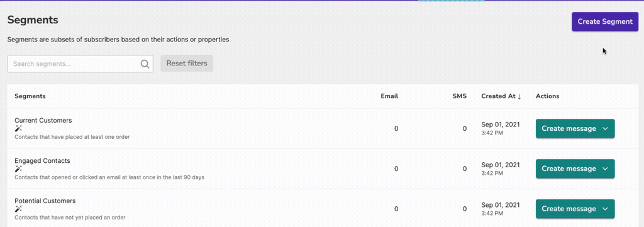The width and height of the screenshot is (644, 227).
Task: Sort by the Email column header
Action: point(389,96)
